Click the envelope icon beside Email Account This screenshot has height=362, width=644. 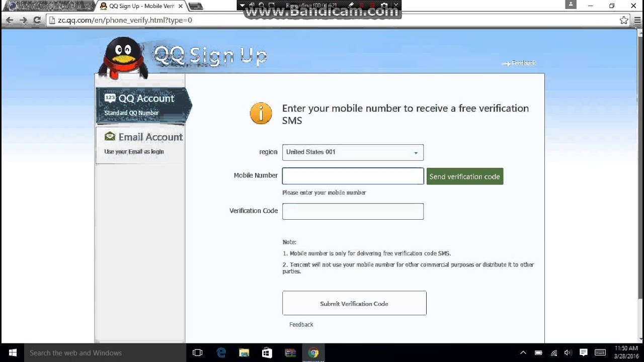tap(110, 136)
